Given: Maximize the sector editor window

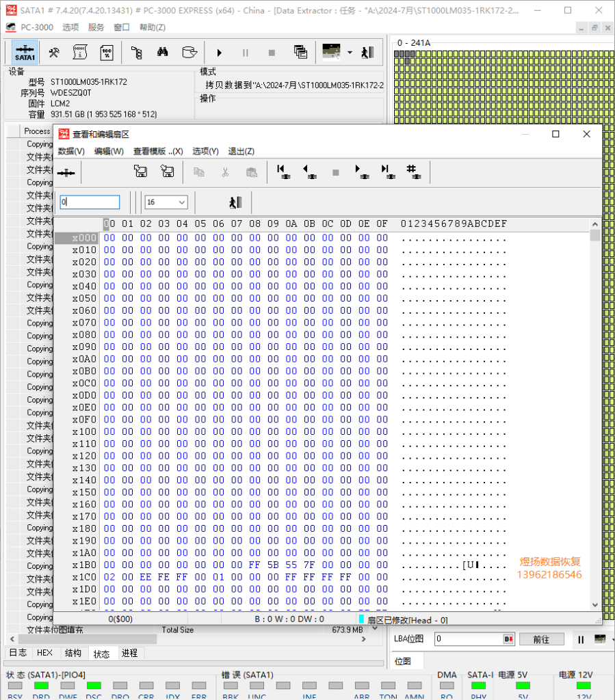Looking at the screenshot, I should [555, 134].
